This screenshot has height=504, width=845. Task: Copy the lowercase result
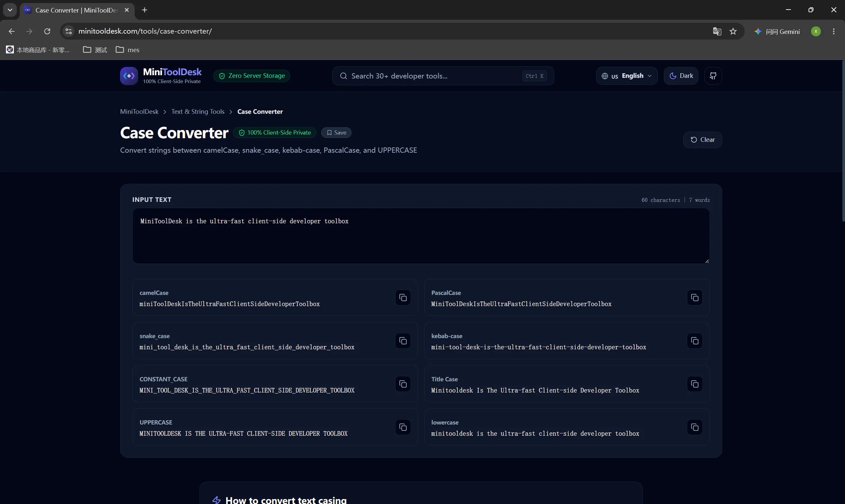click(x=694, y=427)
